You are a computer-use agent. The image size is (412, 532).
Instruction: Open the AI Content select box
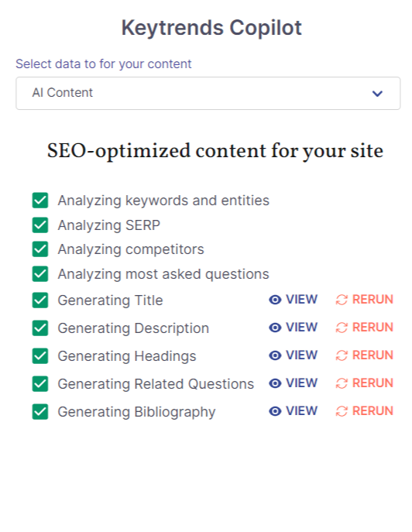208,93
